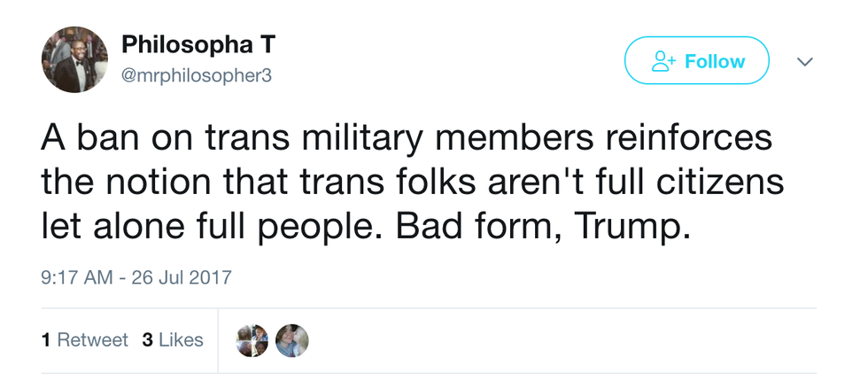The height and width of the screenshot is (381, 868).
Task: Open the 9:17 AM timestamp permalink
Action: [75, 277]
